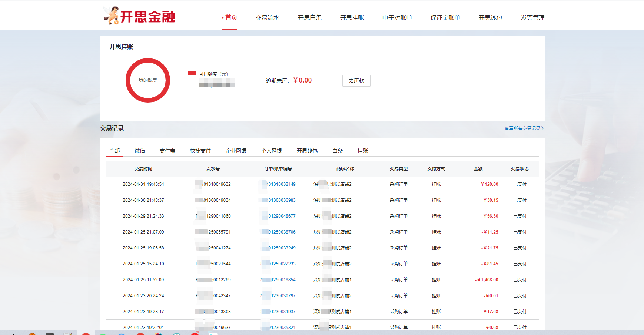Click the amount -¥120.00
The image size is (644, 335).
pos(488,184)
